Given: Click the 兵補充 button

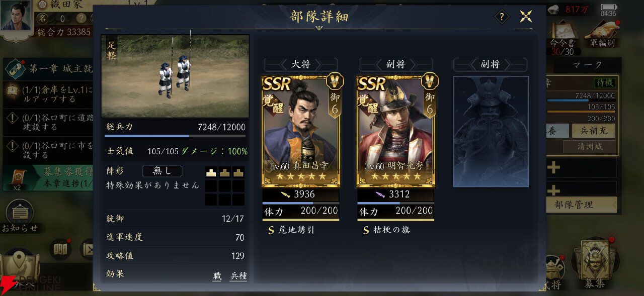Looking at the screenshot, I should [x=593, y=130].
